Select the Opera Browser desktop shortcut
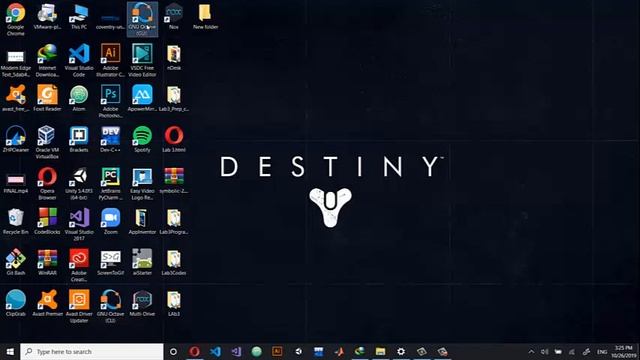Image resolution: width=640 pixels, height=360 pixels. pyautogui.click(x=47, y=183)
